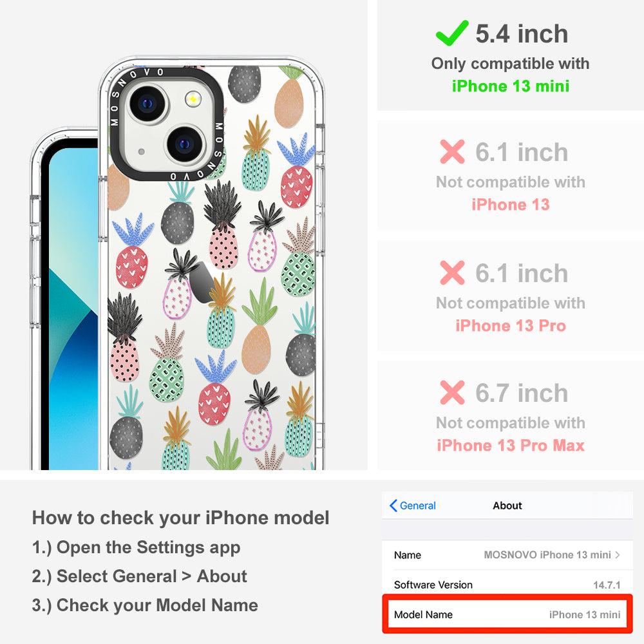The width and height of the screenshot is (644, 644).
Task: Click the How to check your iPhone model heading
Action: coord(181,518)
